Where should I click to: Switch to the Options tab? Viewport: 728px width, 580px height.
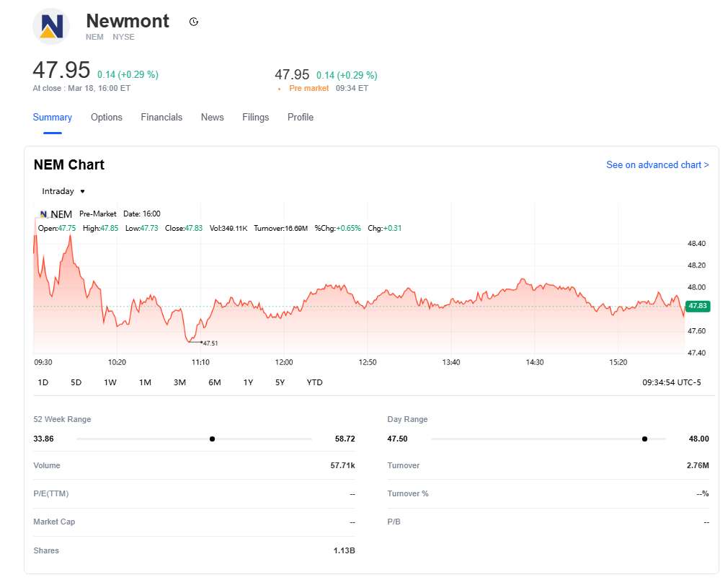tap(106, 118)
